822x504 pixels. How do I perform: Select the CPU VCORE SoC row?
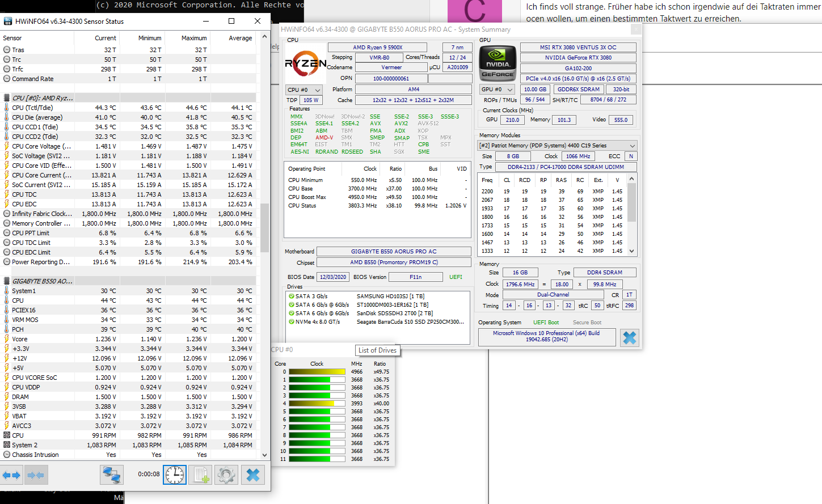(x=129, y=378)
